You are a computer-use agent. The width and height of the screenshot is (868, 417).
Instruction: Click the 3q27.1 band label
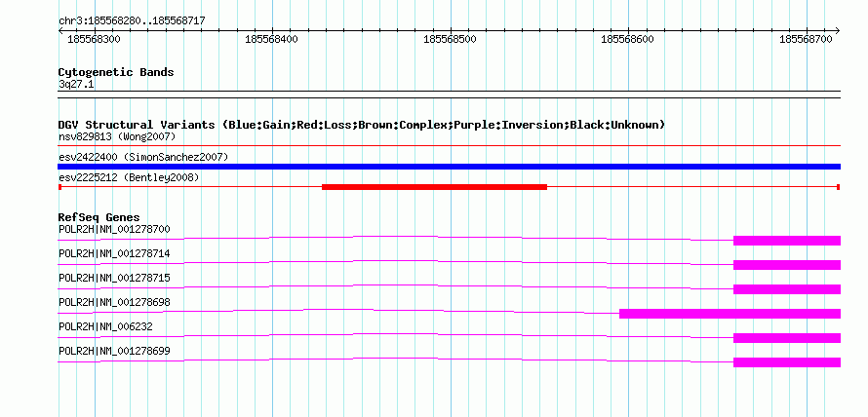76,85
